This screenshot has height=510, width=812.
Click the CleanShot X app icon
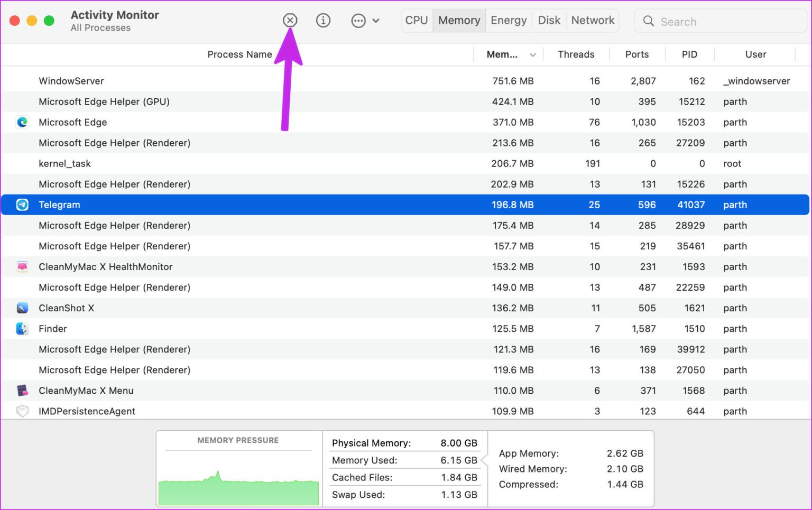click(x=22, y=308)
